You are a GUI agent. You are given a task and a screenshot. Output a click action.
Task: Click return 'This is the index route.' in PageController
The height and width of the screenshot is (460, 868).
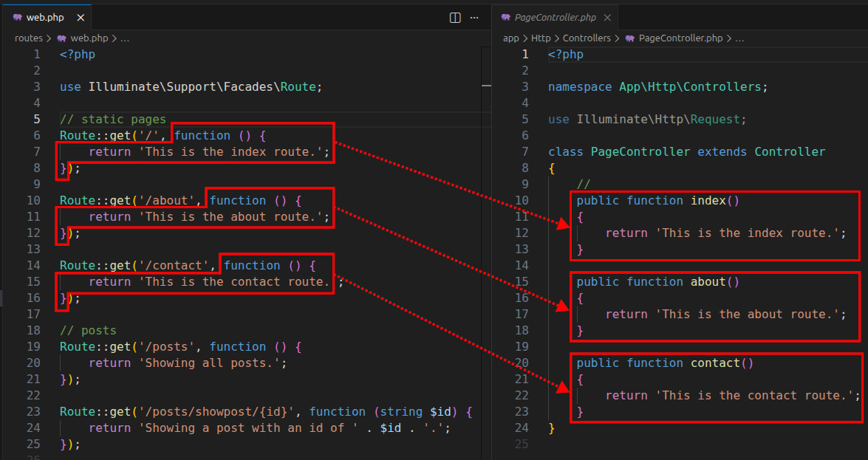click(x=725, y=233)
